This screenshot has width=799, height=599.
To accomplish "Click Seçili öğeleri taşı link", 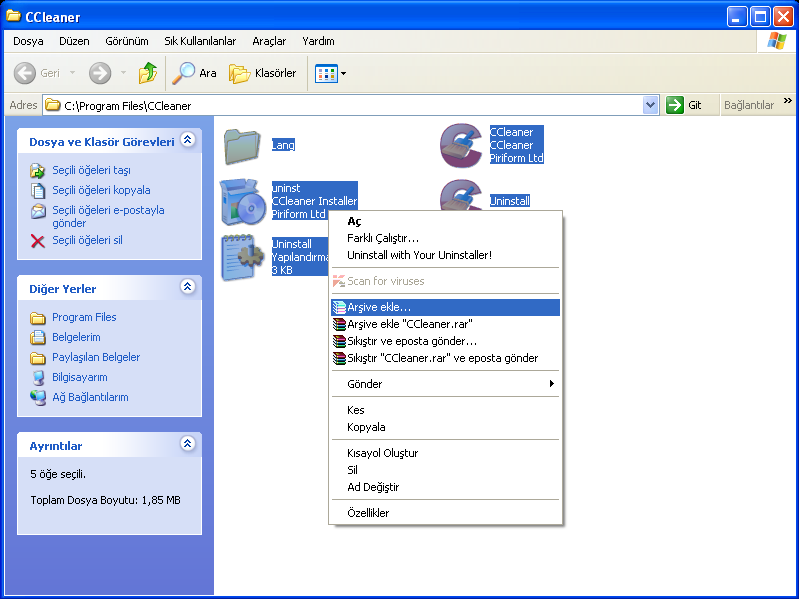I will [x=91, y=170].
